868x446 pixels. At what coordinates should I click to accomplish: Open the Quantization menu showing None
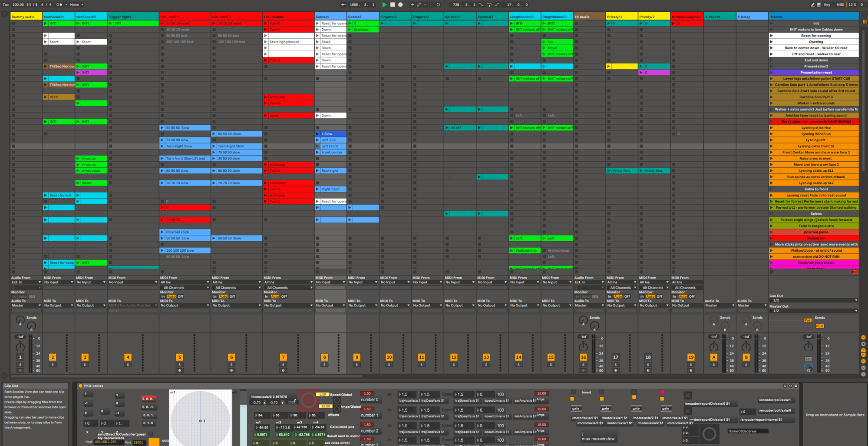click(76, 5)
